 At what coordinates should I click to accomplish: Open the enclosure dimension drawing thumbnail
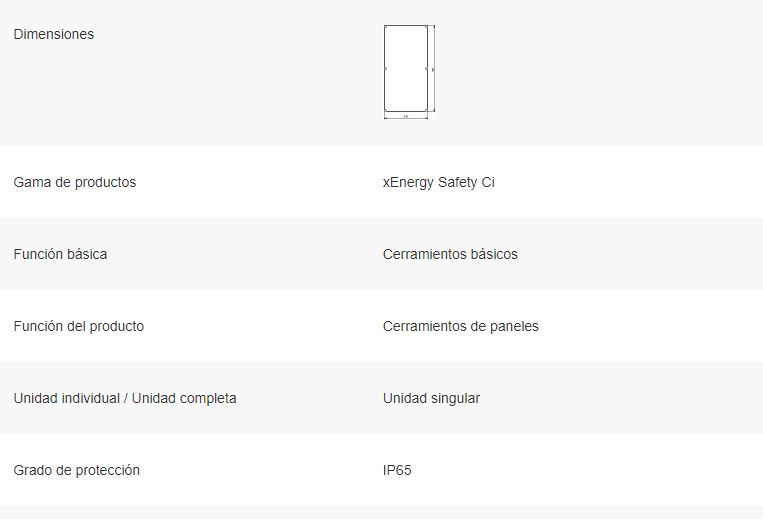[409, 72]
